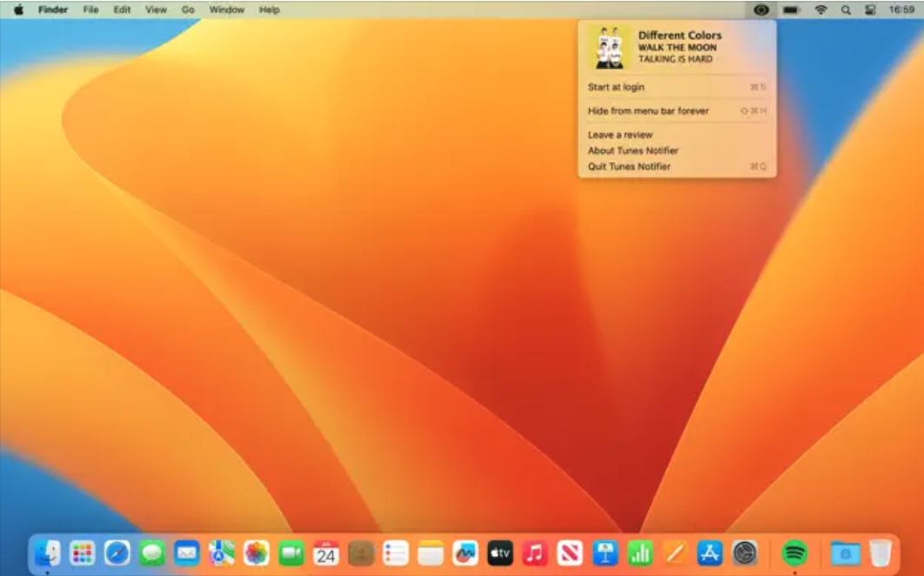
Task: Click the clock showing 16:59
Action: (901, 10)
